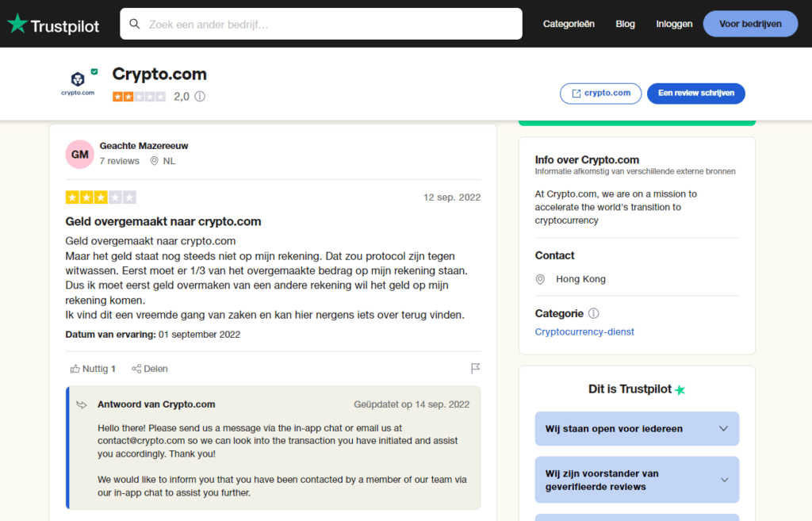This screenshot has height=521, width=812.
Task: Click 'Antwoord van Crypto.com' heading
Action: coord(156,404)
